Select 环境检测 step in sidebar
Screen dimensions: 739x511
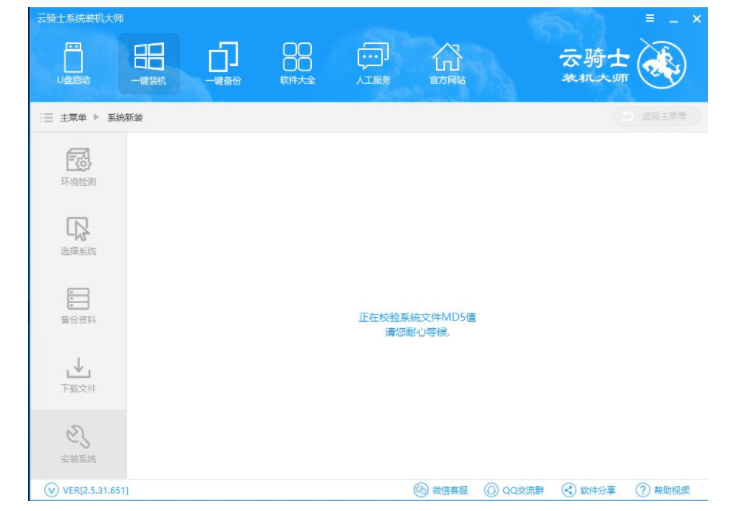(78, 167)
